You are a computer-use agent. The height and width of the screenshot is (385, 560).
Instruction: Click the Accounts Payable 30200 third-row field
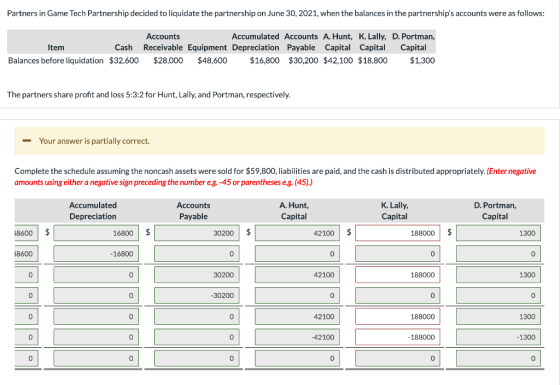coord(197,275)
